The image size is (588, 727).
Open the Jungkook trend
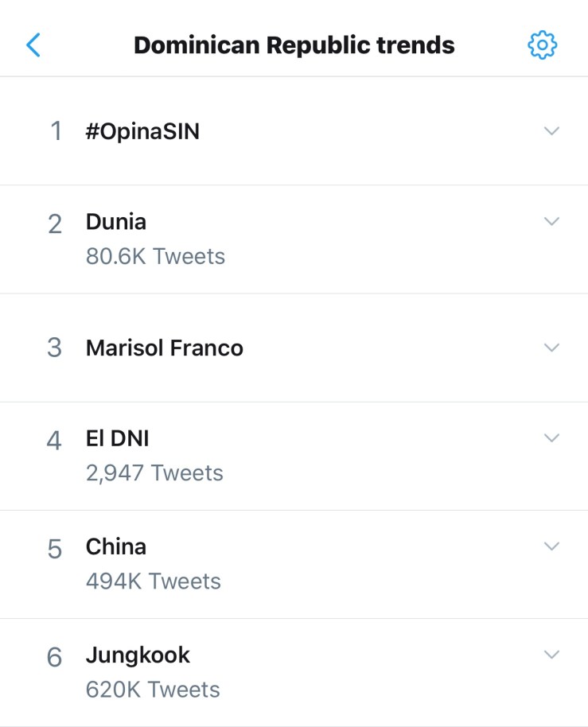[x=138, y=655]
